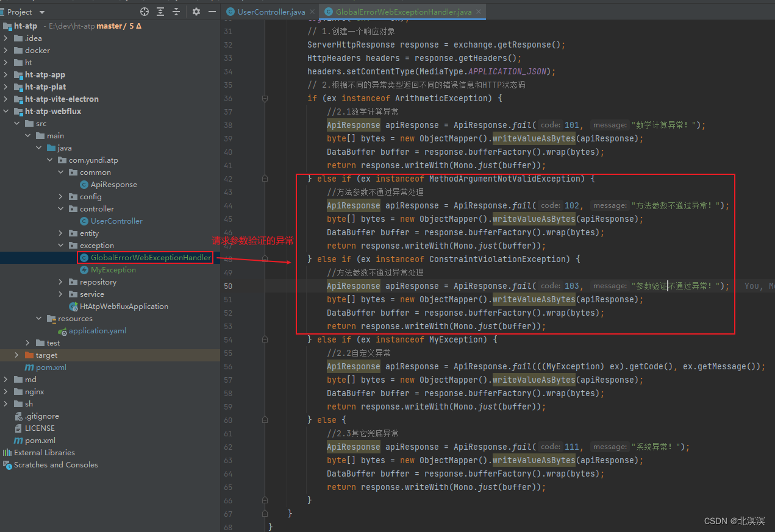The height and width of the screenshot is (532, 775).
Task: Expand the target folder
Action: [x=16, y=355]
